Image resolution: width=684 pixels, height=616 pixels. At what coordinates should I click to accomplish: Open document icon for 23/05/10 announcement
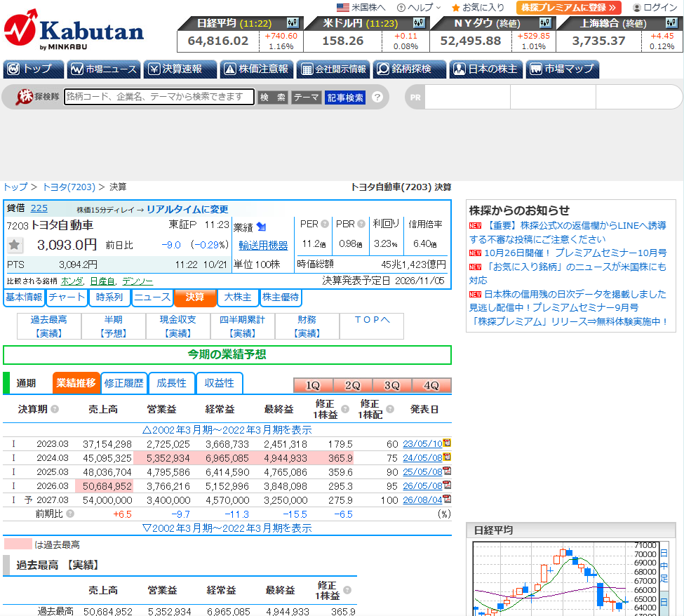[x=447, y=443]
